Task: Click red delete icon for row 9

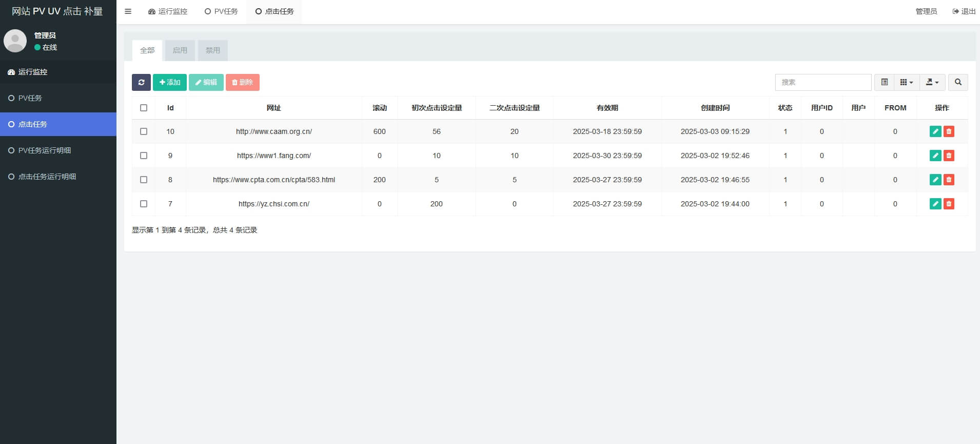Action: click(949, 156)
